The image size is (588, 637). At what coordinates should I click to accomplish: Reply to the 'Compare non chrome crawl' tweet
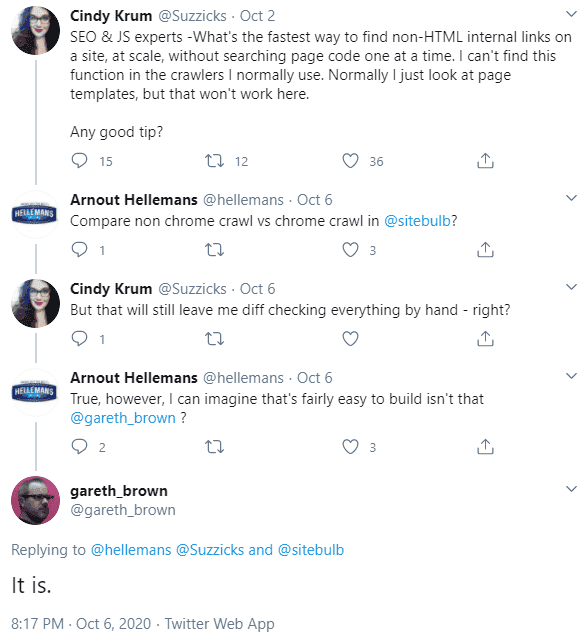coord(79,249)
